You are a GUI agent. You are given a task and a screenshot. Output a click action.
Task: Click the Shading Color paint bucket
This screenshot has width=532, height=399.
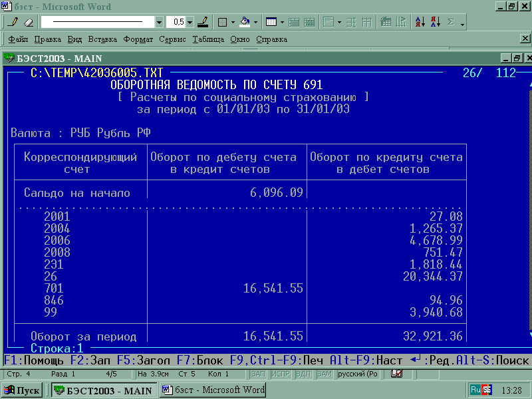[245, 22]
